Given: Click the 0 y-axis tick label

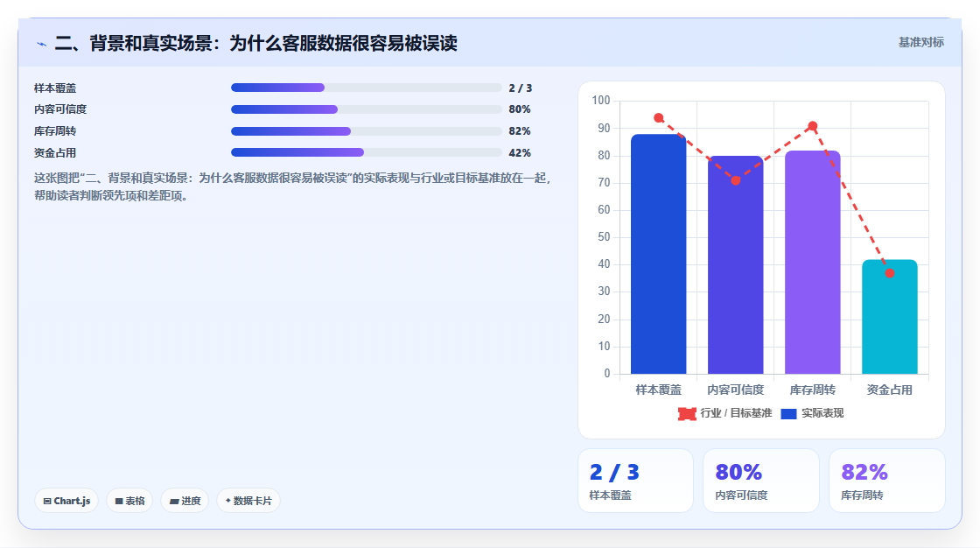Looking at the screenshot, I should 607,374.
